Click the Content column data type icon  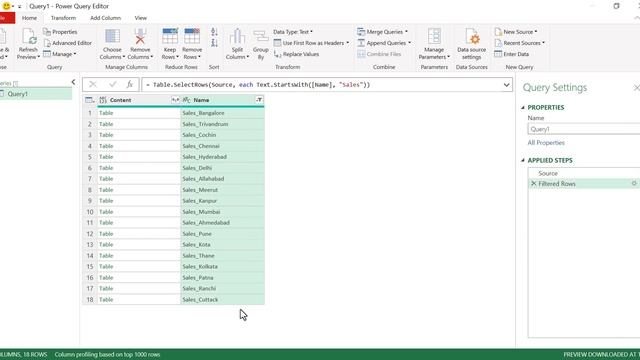(103, 100)
